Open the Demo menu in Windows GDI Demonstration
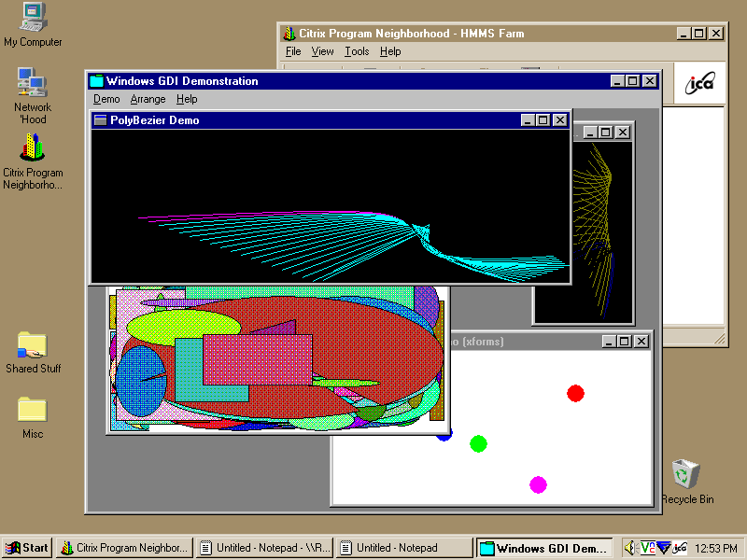The image size is (747, 560). tap(106, 98)
